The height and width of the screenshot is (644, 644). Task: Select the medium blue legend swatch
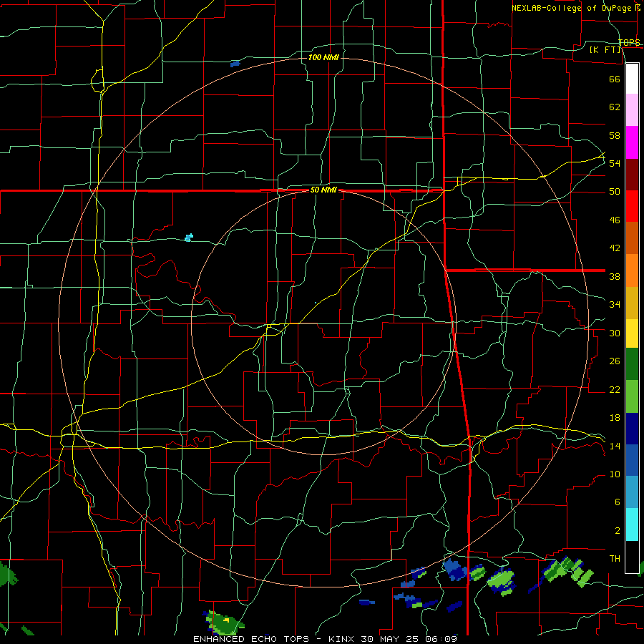coord(632,460)
